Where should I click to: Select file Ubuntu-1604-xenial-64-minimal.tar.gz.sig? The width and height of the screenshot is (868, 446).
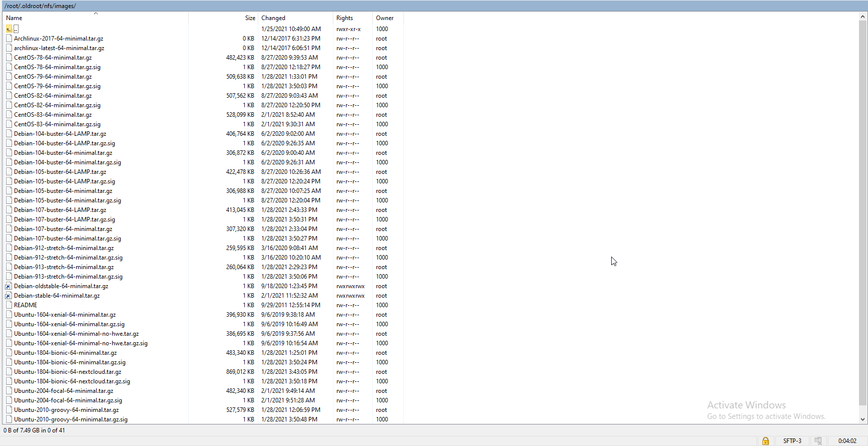click(x=69, y=324)
